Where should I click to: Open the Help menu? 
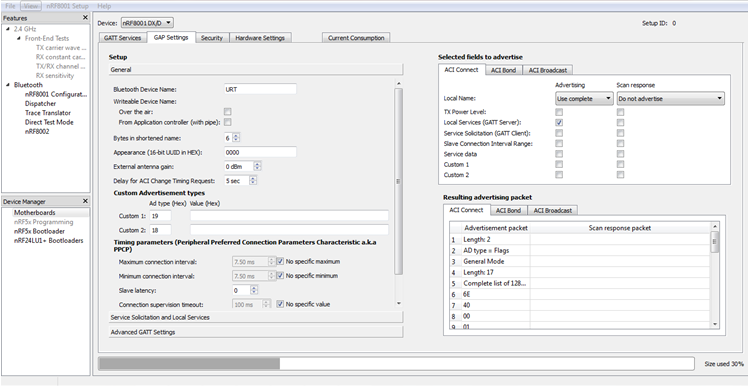tap(104, 6)
